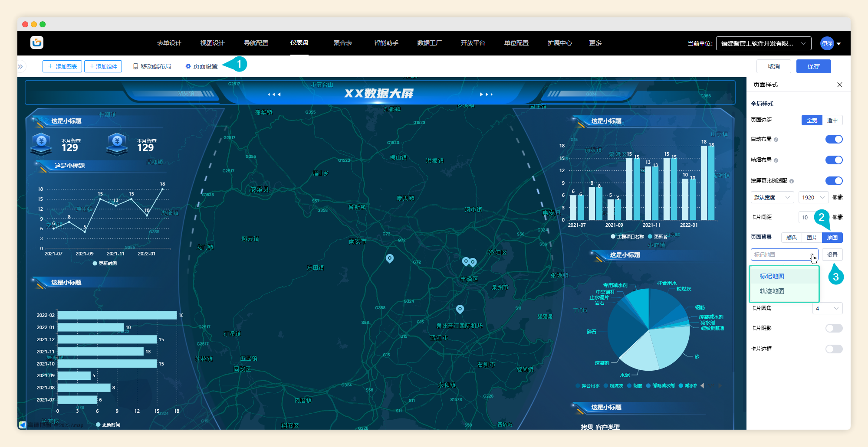Click the 自动布局 info icon

click(776, 140)
